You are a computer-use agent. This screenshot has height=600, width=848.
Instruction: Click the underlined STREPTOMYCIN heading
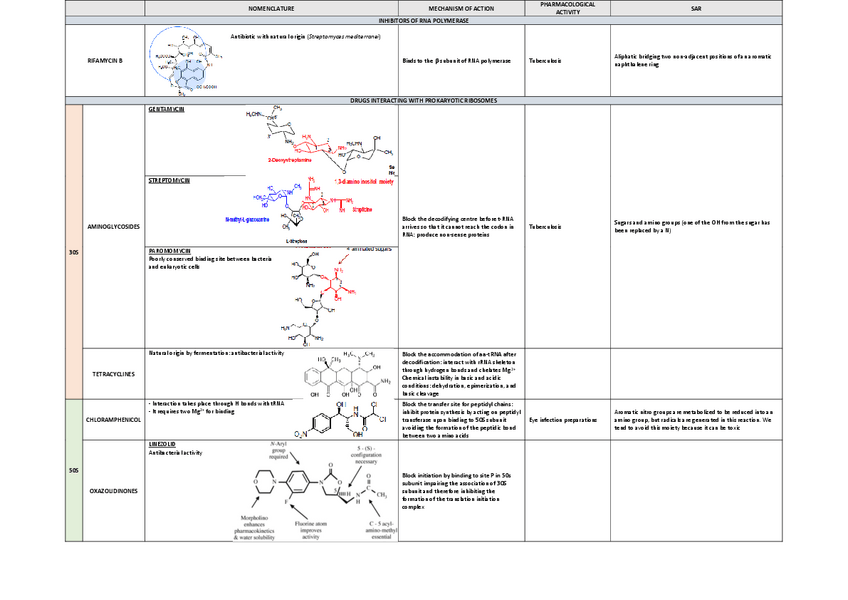169,179
